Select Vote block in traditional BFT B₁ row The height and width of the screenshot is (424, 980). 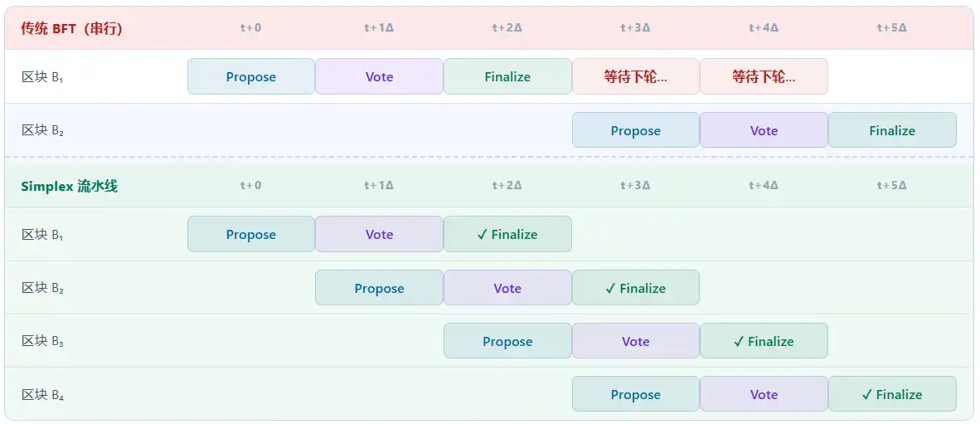[x=379, y=76]
